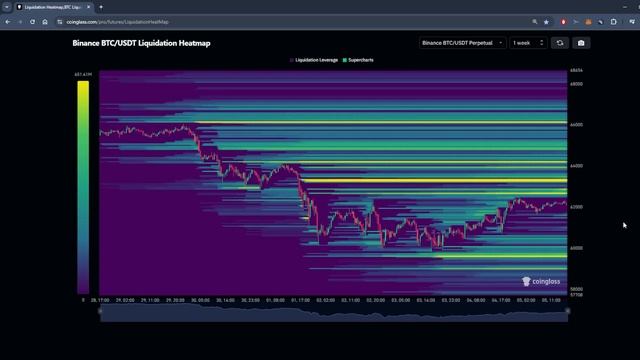
Task: Select the Liquidation Heatmap BTC tab
Action: (53, 7)
